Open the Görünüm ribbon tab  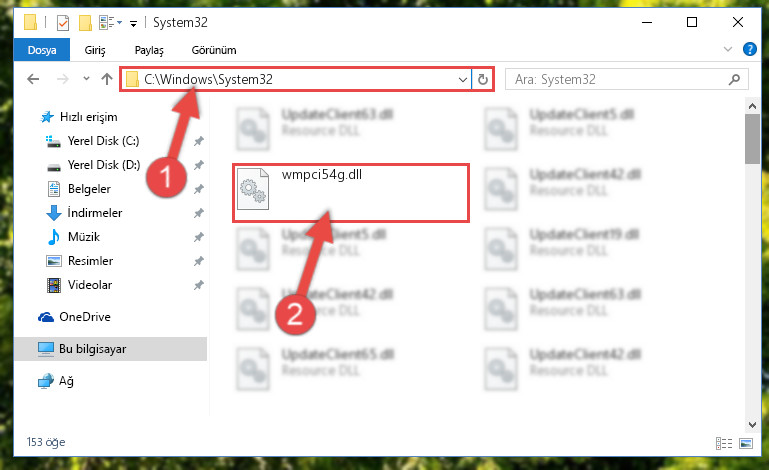214,50
